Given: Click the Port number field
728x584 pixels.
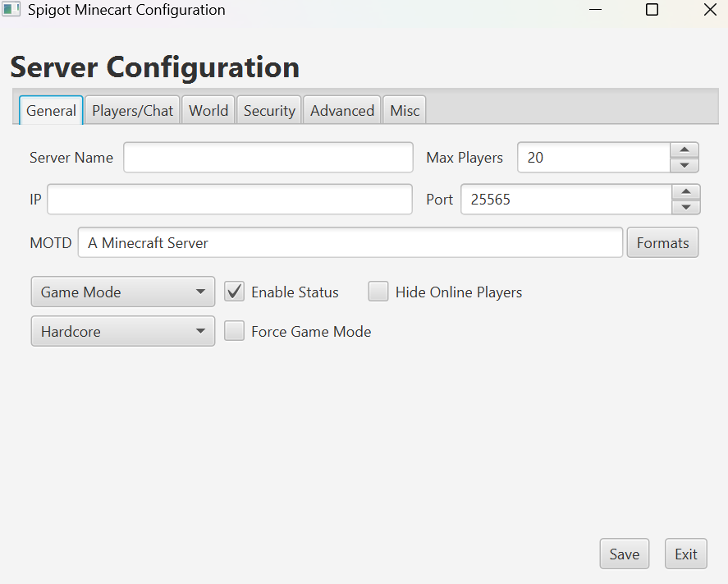Looking at the screenshot, I should point(566,200).
